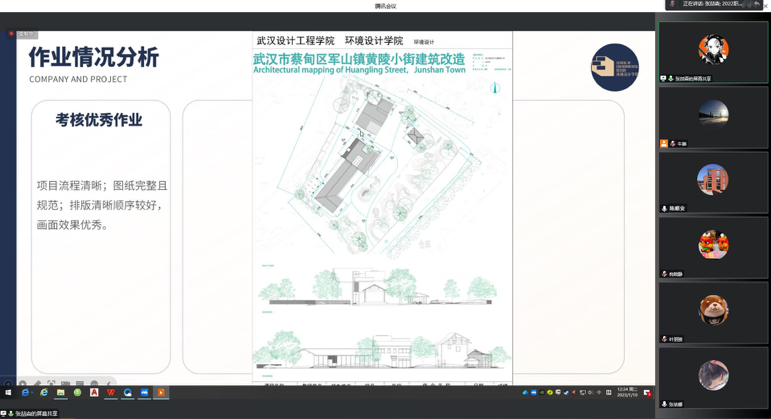Switch to Tencent Meeting taskbar icon
Screen dimensions: 771x419
point(144,393)
